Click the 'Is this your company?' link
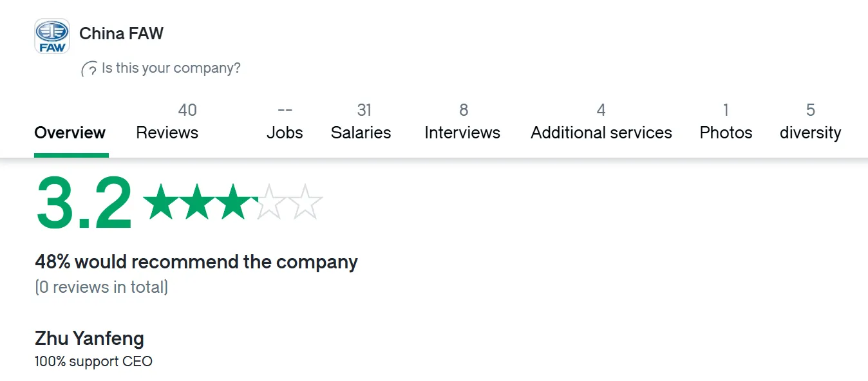This screenshot has height=381, width=868. click(171, 68)
